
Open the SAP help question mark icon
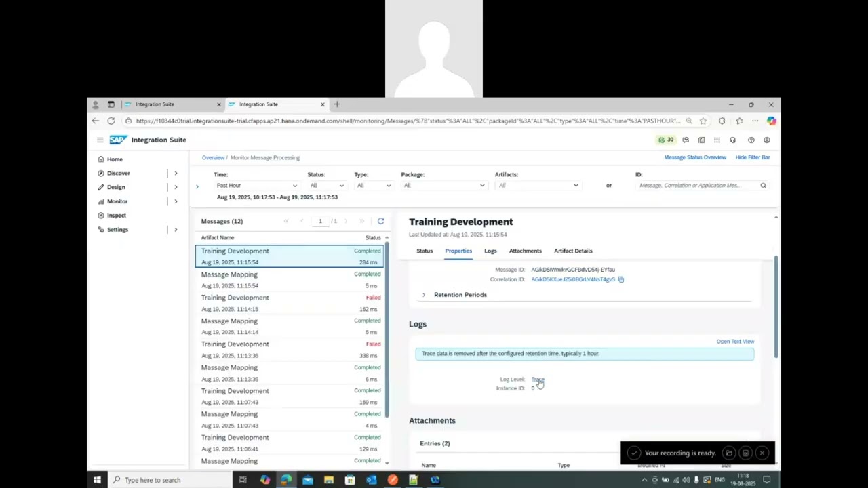[x=751, y=140]
